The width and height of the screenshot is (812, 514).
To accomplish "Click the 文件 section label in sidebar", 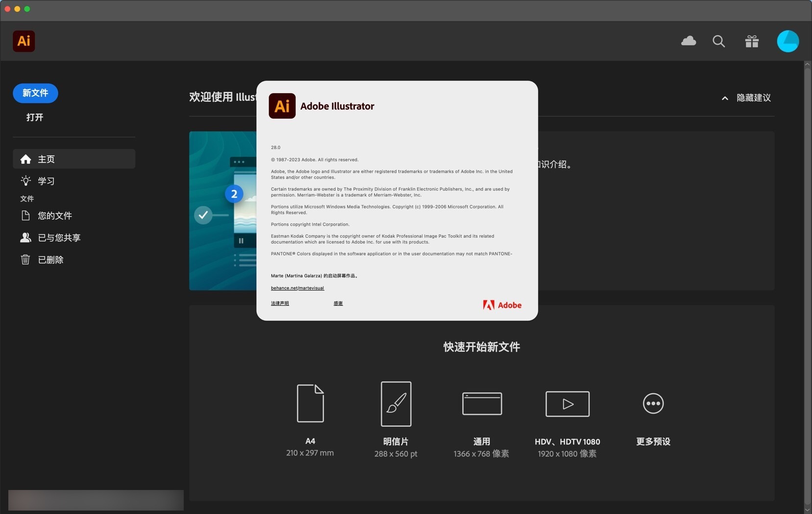I will [27, 198].
